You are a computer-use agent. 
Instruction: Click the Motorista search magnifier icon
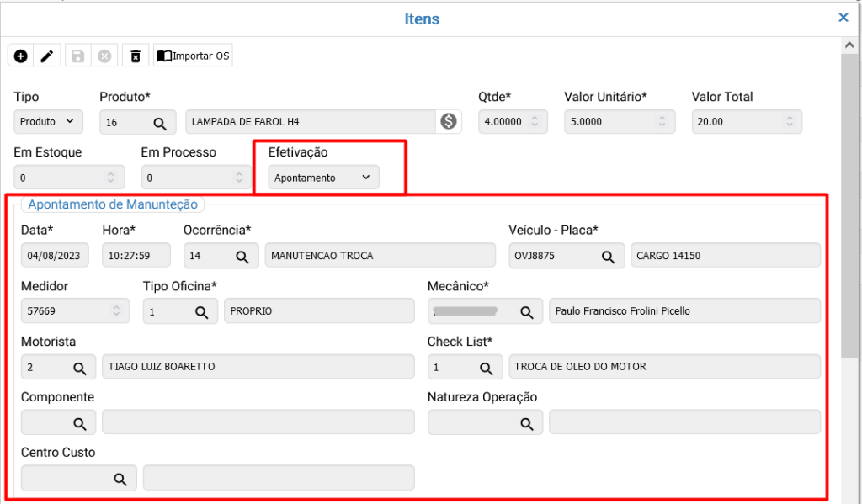pyautogui.click(x=79, y=367)
